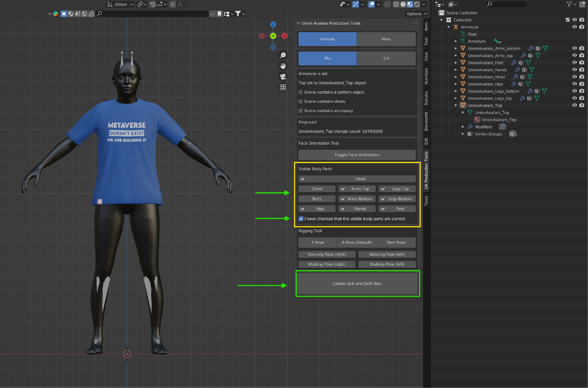Apply Dancing Pose (left)
Viewport: 588px width, 388px height.
point(387,254)
